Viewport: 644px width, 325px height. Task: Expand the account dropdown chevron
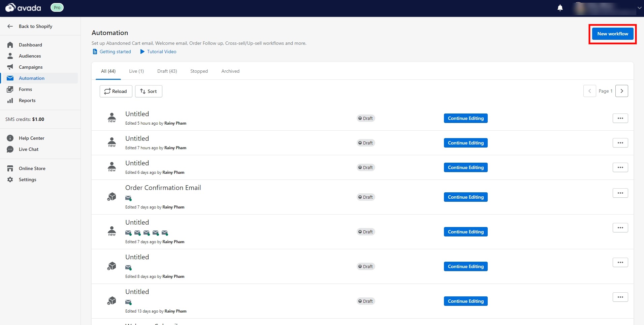(x=639, y=8)
